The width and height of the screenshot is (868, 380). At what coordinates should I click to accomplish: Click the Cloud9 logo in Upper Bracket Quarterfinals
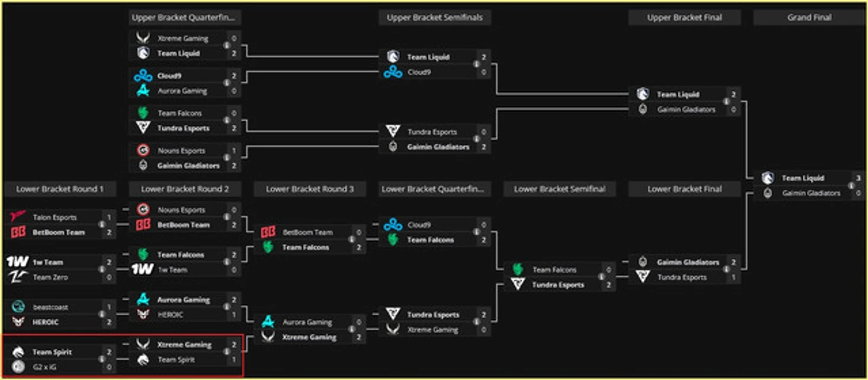click(143, 76)
